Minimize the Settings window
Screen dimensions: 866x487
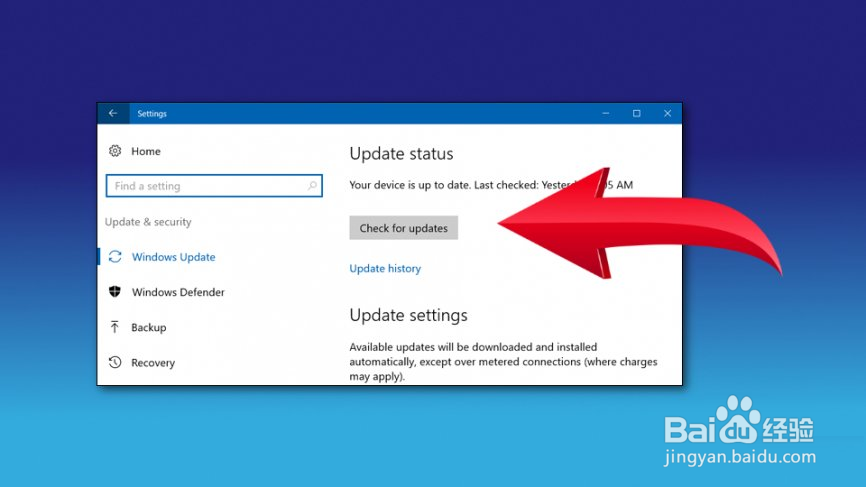tap(606, 113)
